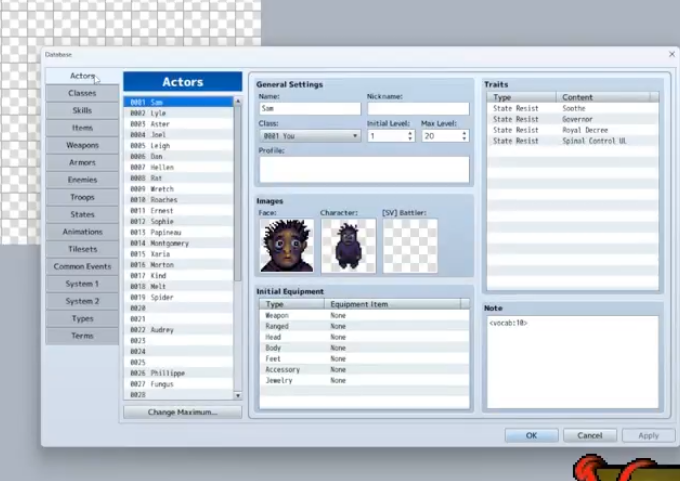Select actor 0011 Ernest
The height and width of the screenshot is (481, 680).
click(179, 211)
